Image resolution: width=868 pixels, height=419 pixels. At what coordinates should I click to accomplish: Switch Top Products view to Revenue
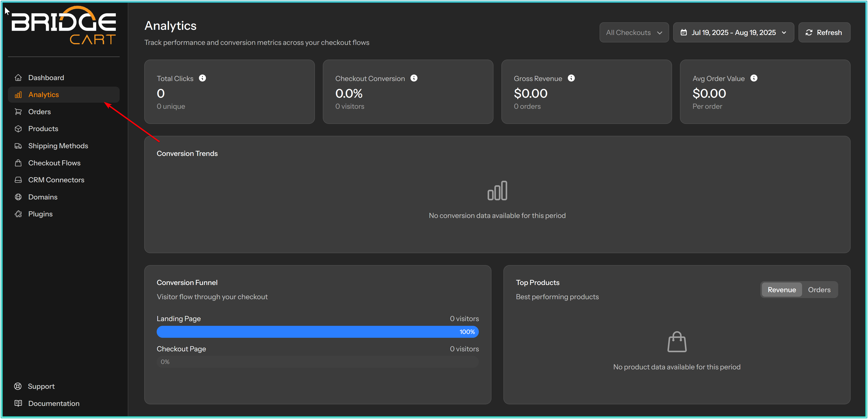[781, 290]
